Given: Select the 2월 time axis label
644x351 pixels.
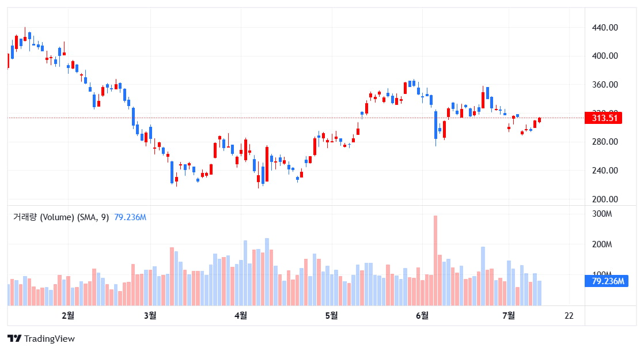Looking at the screenshot, I should 68,316.
